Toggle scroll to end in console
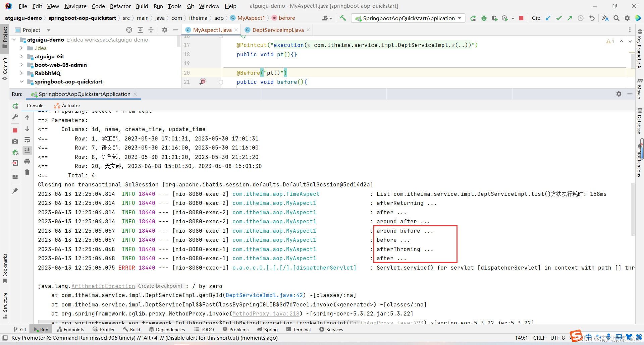The width and height of the screenshot is (644, 345). pos(27,150)
